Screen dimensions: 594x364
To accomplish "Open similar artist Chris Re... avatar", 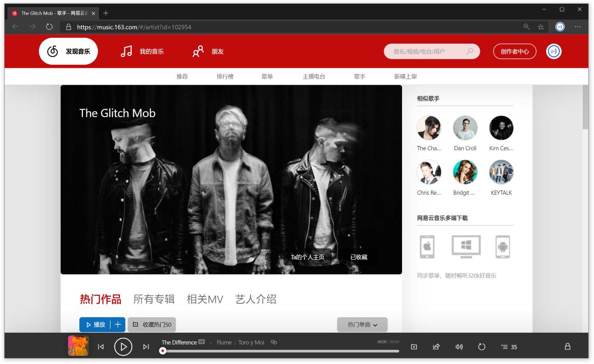I will coord(429,172).
